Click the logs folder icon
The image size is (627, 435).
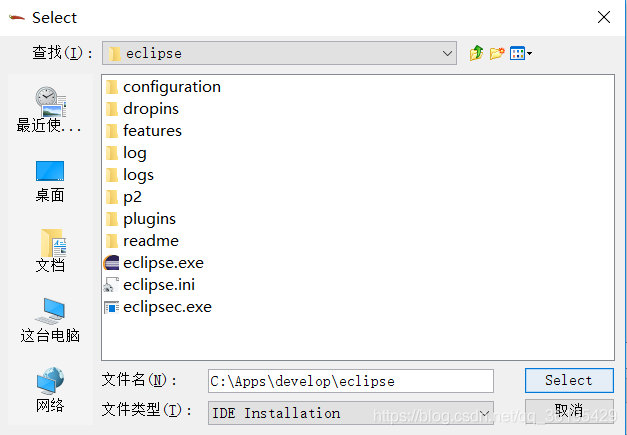112,175
